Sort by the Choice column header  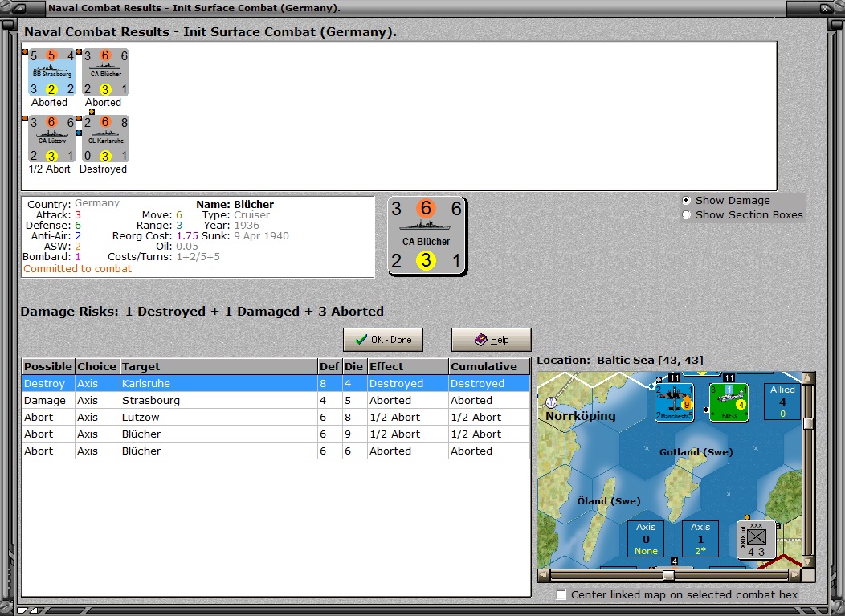point(97,366)
